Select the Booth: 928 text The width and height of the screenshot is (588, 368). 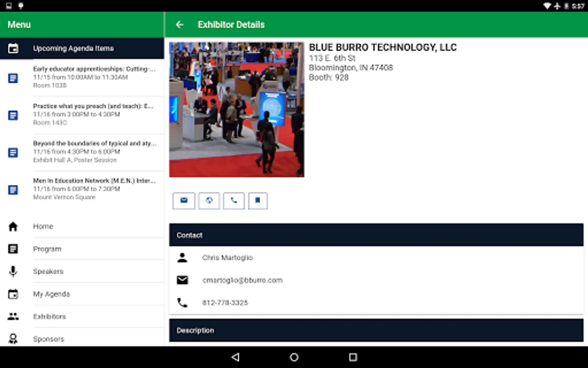pos(329,77)
